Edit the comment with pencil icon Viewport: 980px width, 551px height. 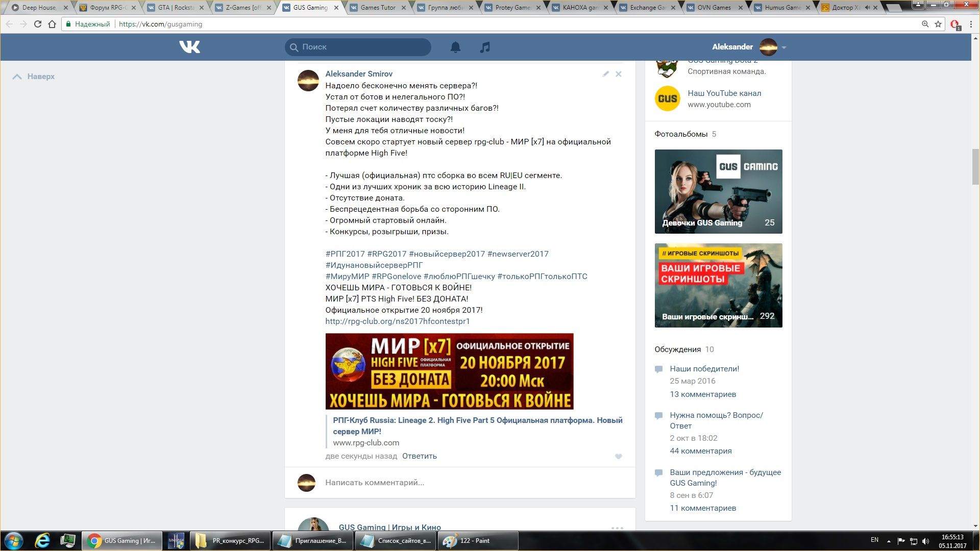[x=605, y=74]
